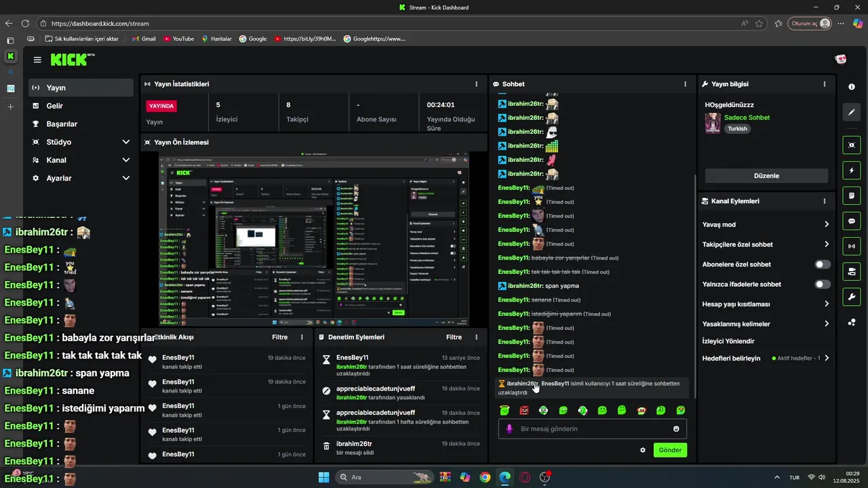
Task: Open Kanal Eylemleri panel three-dot menu
Action: (825, 201)
